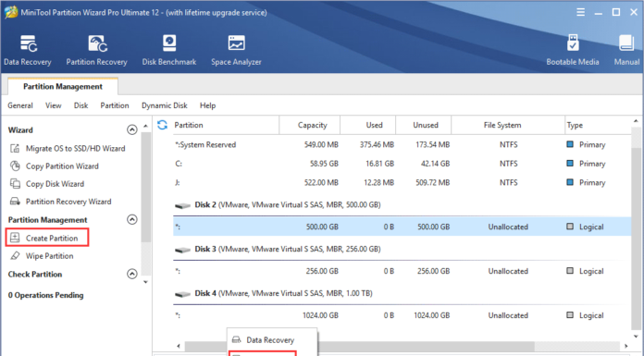Collapse the Wizard section
This screenshot has width=644, height=356.
tap(131, 129)
